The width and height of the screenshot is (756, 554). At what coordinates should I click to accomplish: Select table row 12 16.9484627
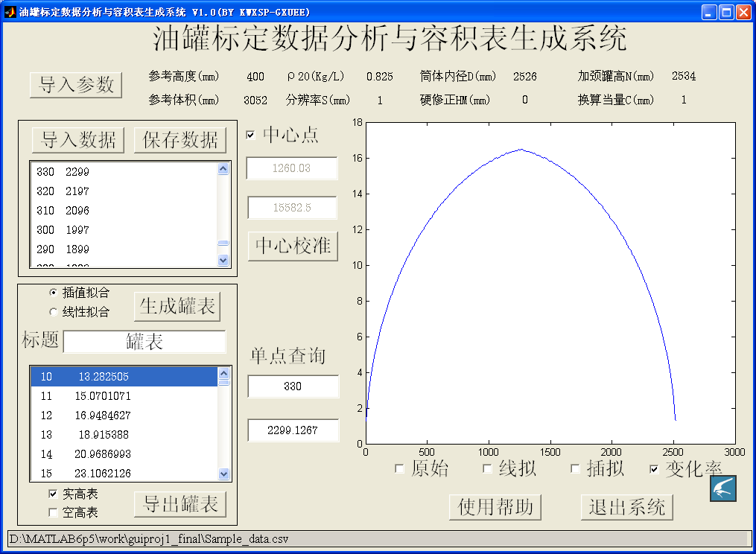coord(124,415)
